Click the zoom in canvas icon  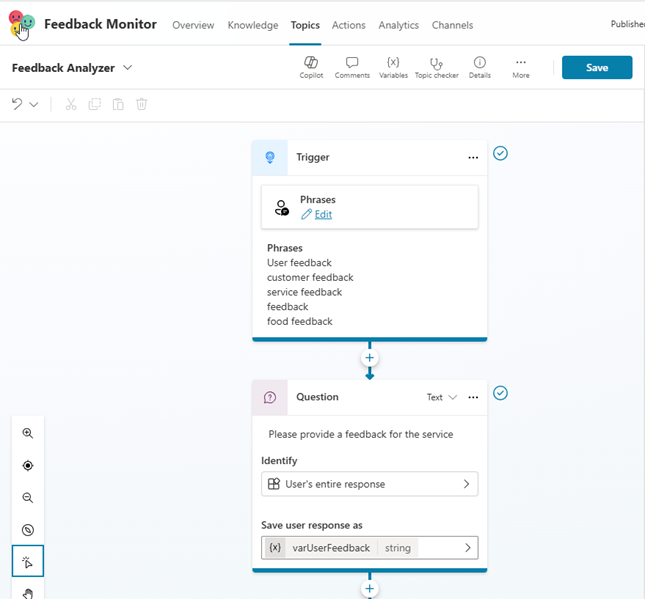coord(28,434)
